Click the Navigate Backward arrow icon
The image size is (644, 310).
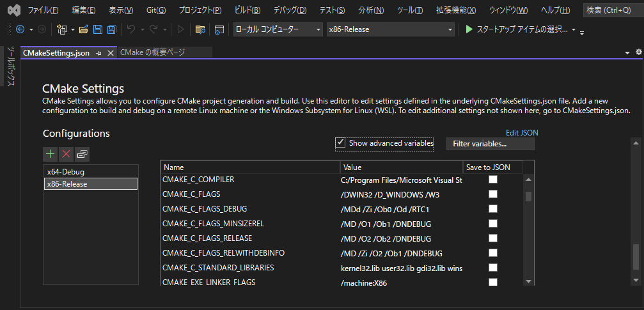[x=20, y=29]
